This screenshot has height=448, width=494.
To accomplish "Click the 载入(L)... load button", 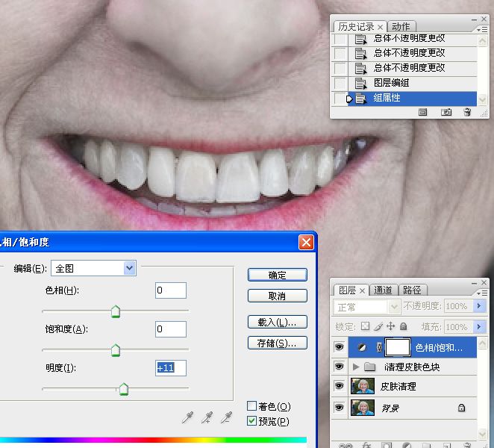I will tap(278, 322).
